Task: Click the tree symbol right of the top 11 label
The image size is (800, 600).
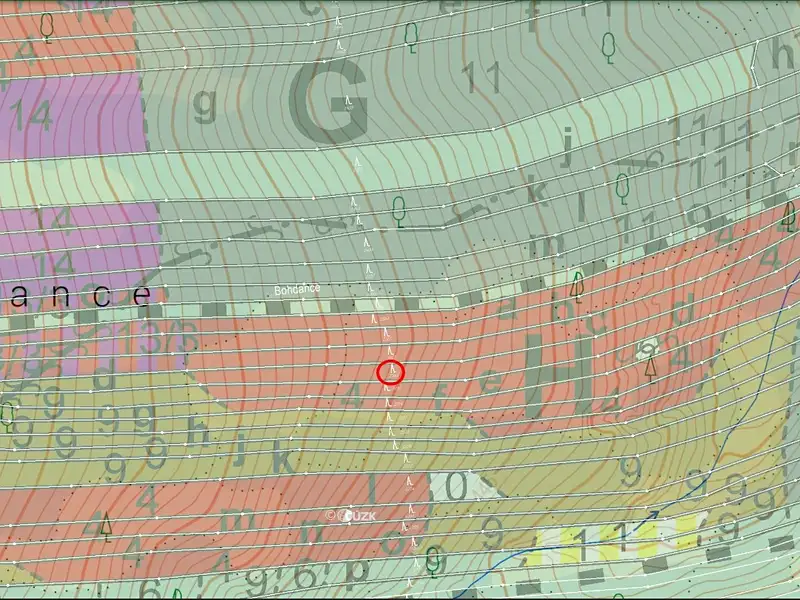Action: click(x=608, y=48)
